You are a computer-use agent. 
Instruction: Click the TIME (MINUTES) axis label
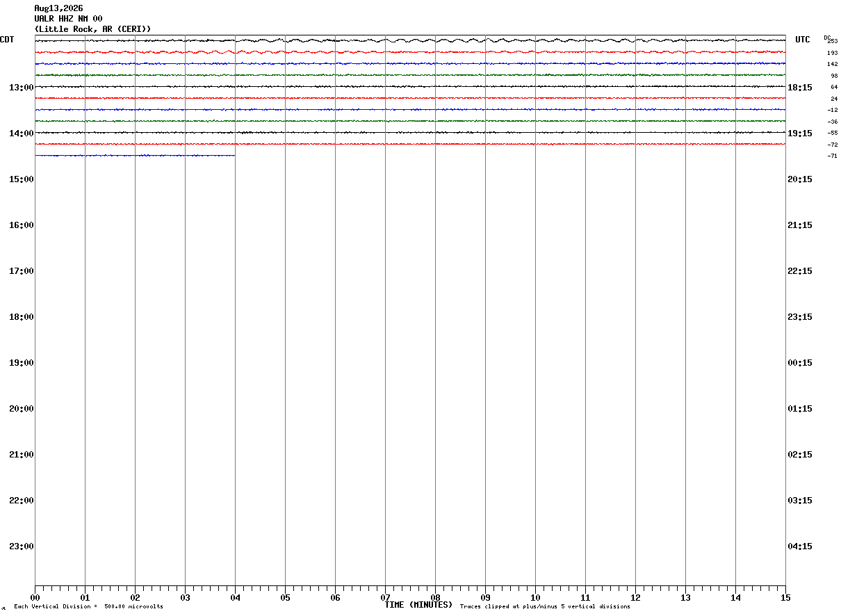pos(418,605)
